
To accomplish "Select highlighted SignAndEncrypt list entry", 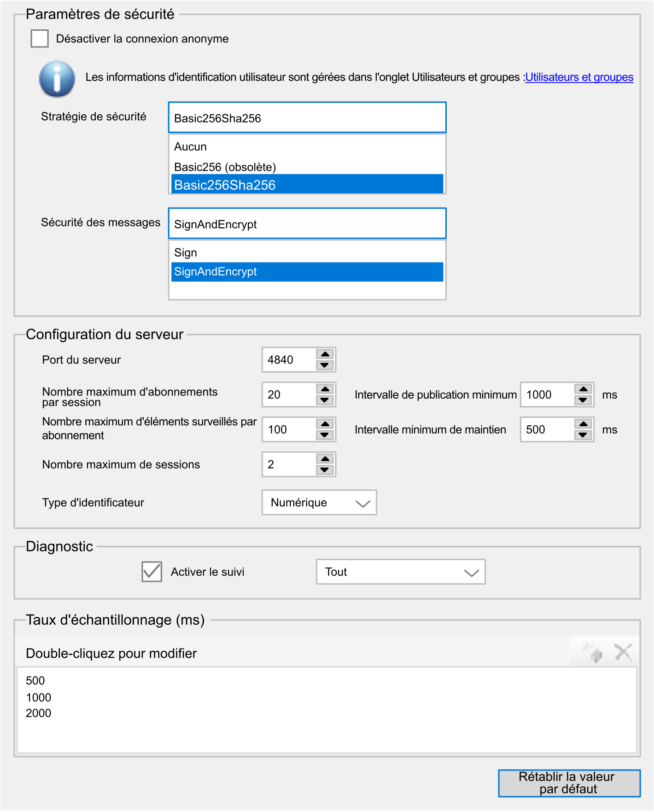I will click(x=307, y=272).
